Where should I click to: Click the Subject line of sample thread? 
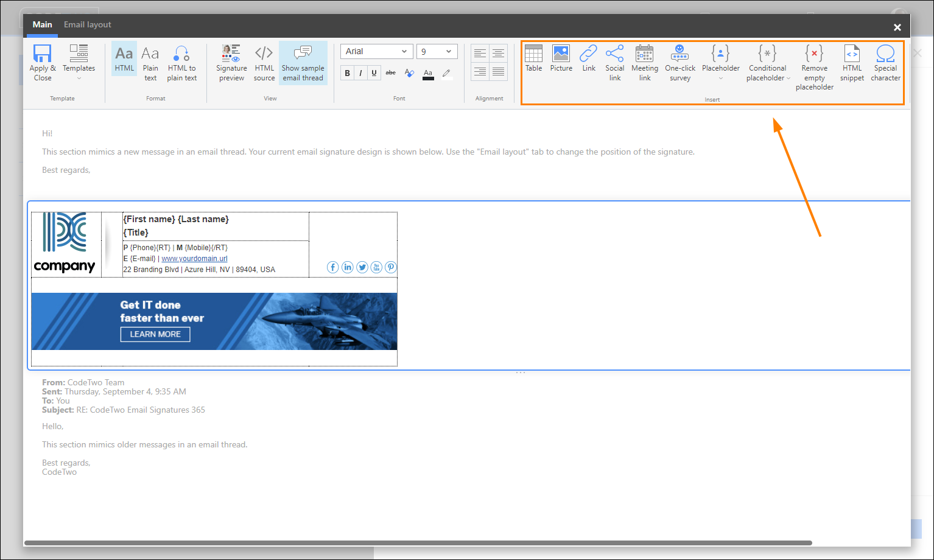pyautogui.click(x=124, y=410)
